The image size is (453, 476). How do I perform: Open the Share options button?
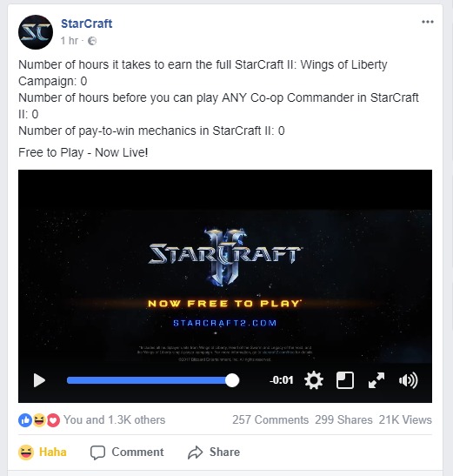tap(214, 452)
